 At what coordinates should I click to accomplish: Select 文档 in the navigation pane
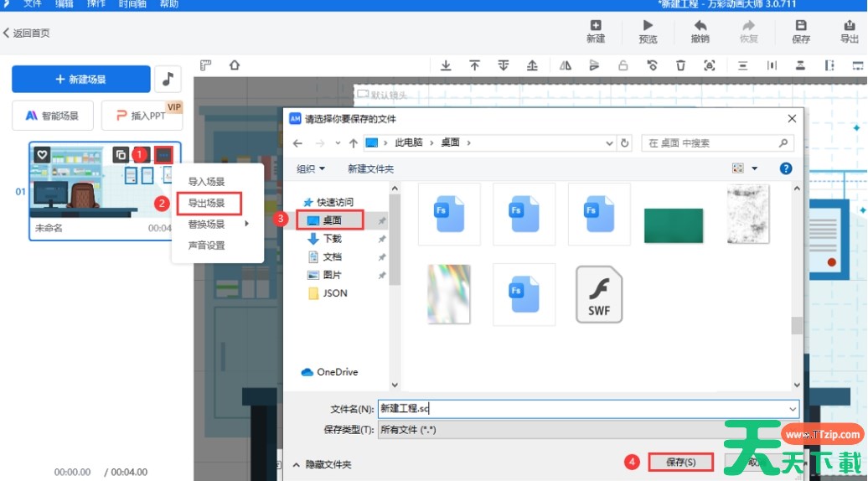(x=325, y=256)
